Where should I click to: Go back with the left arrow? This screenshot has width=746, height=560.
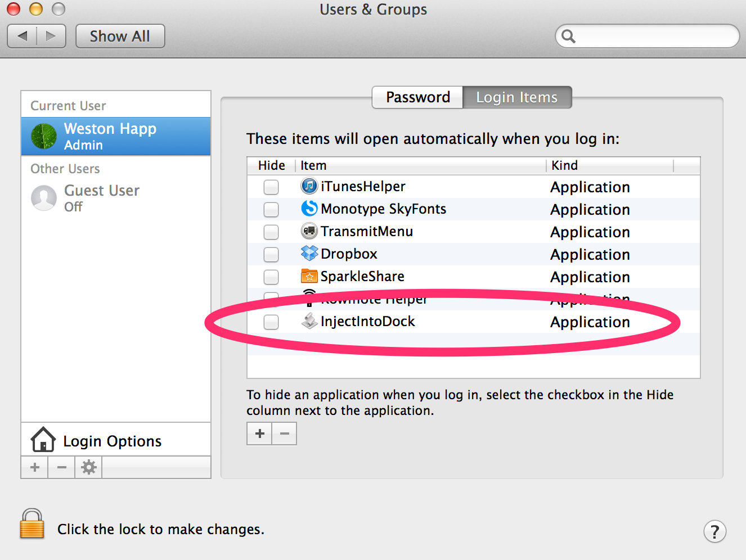tap(22, 36)
